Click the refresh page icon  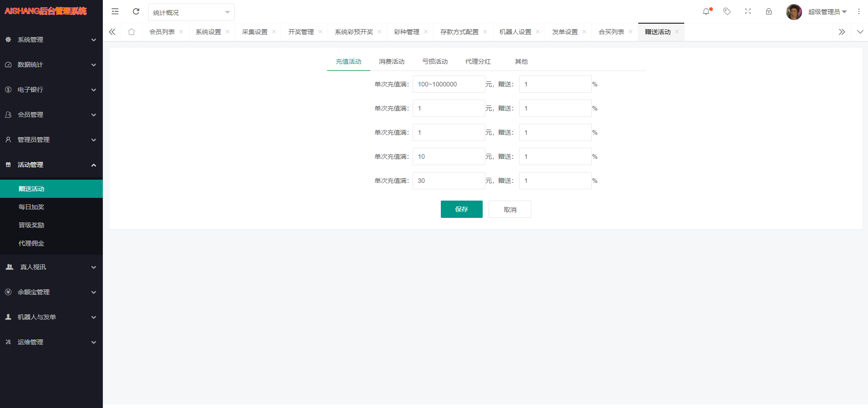tap(136, 12)
